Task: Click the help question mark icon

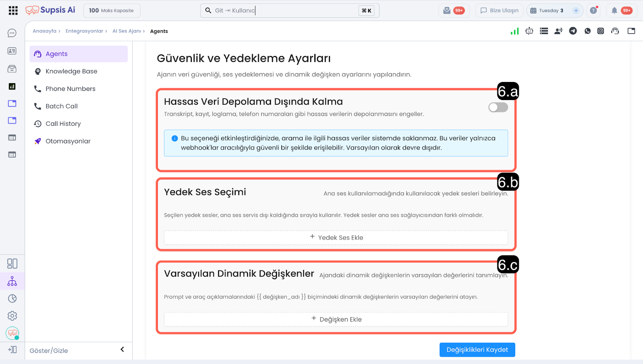Action: 593,10
